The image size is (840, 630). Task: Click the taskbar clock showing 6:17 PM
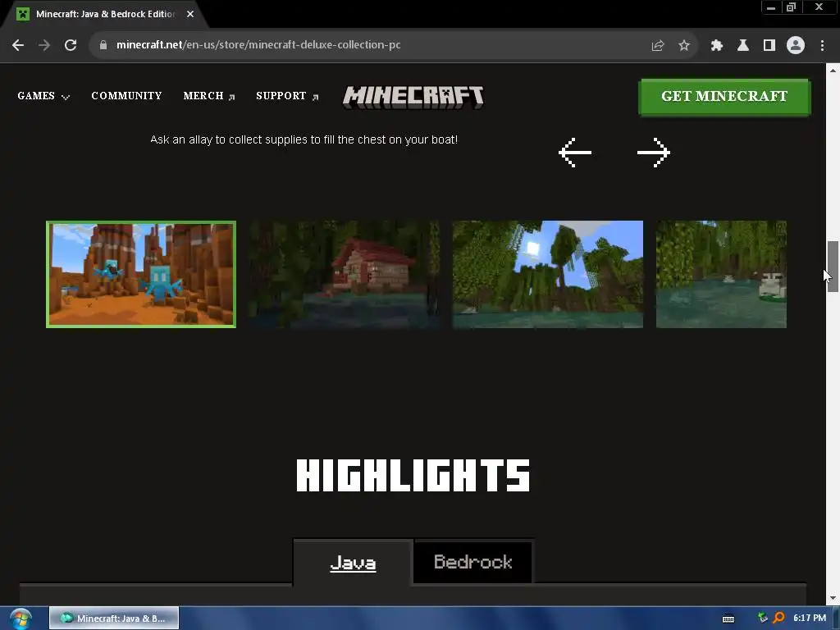(x=810, y=618)
